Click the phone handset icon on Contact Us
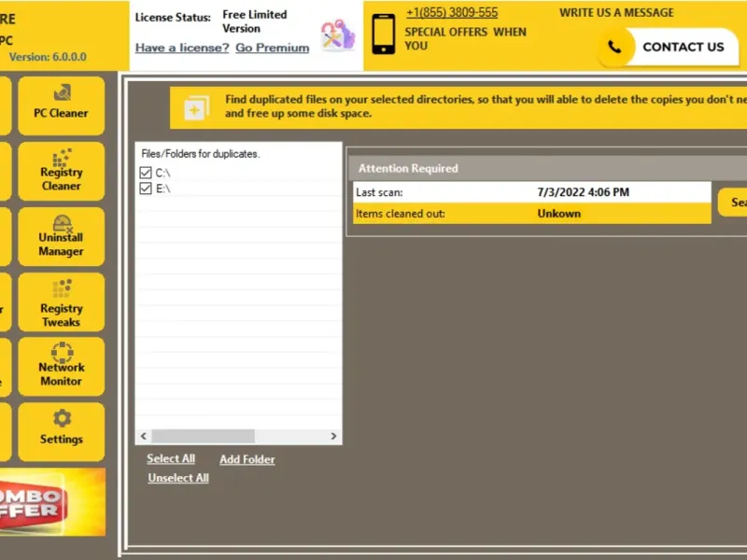Screen dimensions: 747x560 point(614,47)
